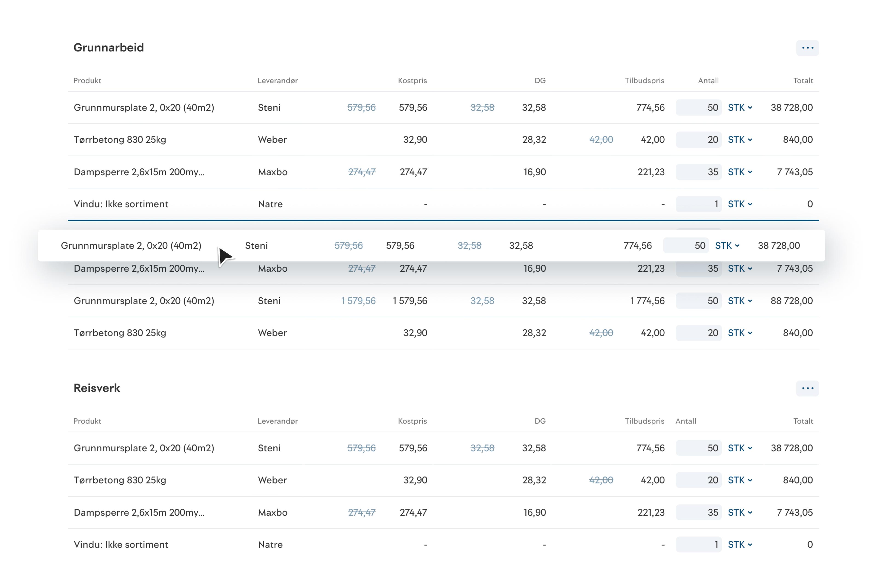Click the Reisverk section heading

click(96, 388)
